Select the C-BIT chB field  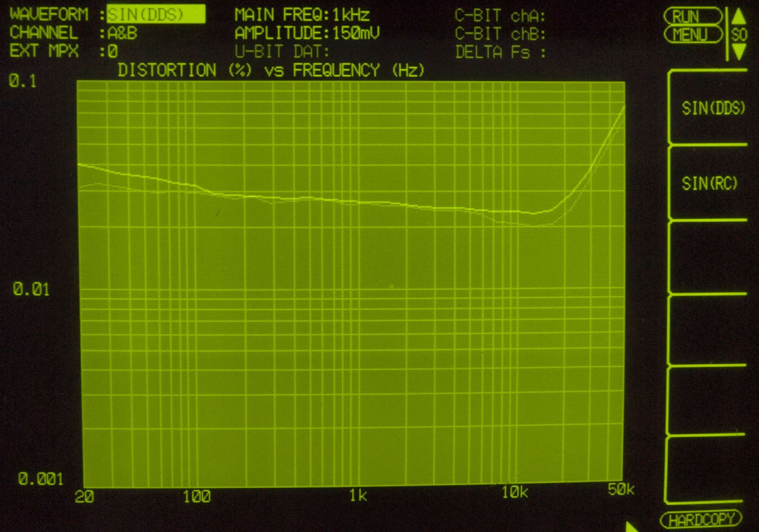pos(501,34)
